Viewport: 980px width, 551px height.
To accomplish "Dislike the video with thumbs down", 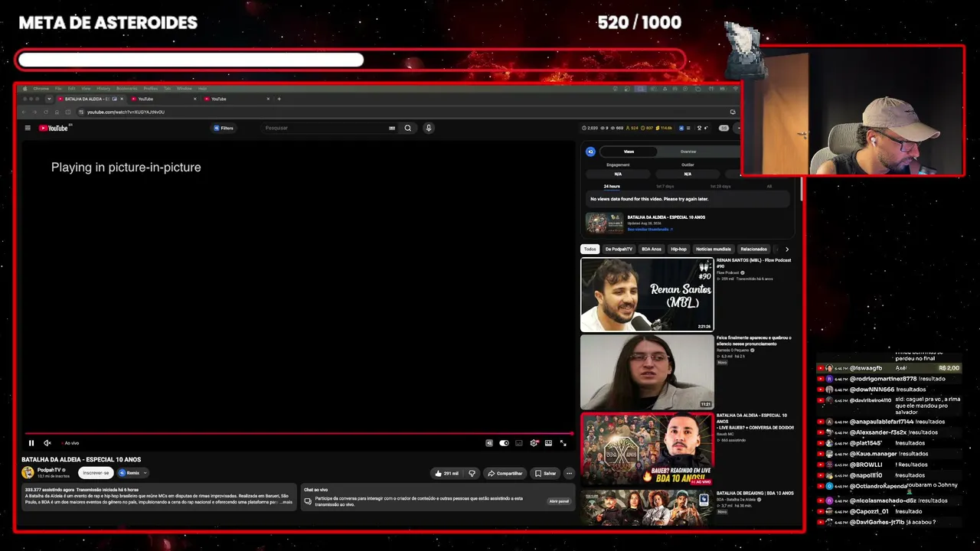I will click(x=472, y=474).
